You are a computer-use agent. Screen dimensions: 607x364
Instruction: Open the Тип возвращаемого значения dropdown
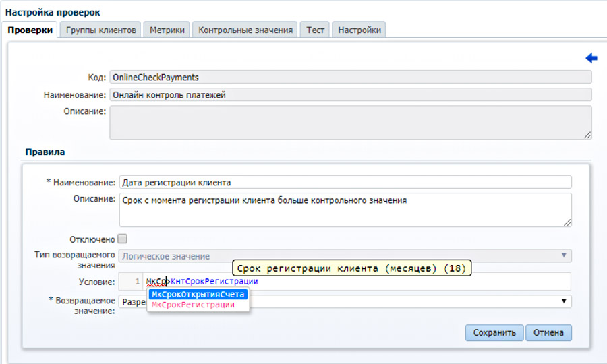tap(345, 256)
